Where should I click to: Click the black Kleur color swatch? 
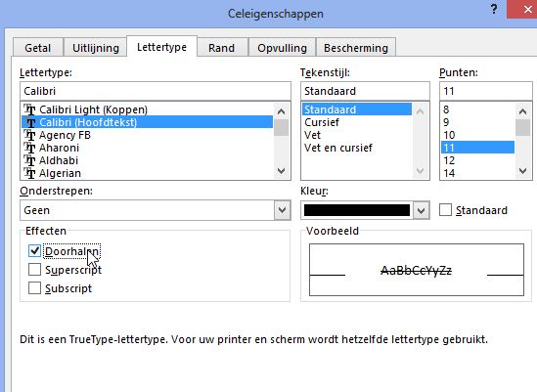pos(356,210)
